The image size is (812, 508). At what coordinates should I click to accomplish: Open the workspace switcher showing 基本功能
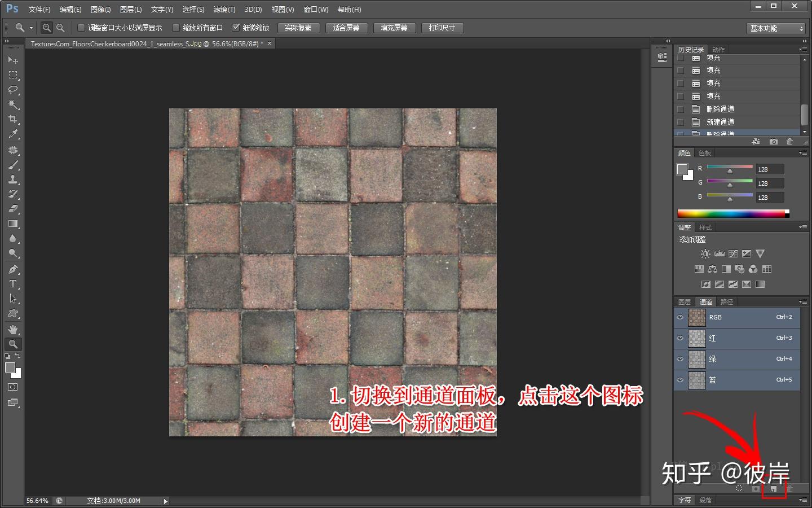point(776,28)
